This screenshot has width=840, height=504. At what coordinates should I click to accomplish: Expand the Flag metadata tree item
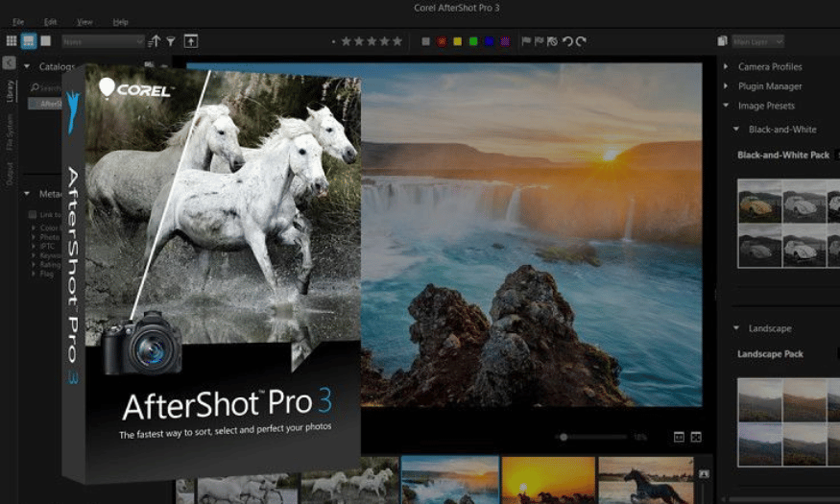click(x=34, y=274)
